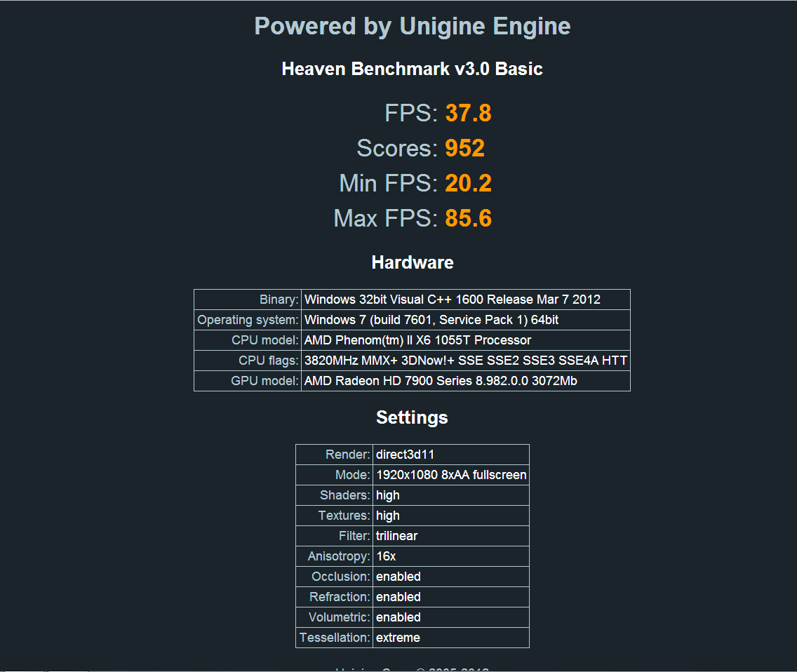This screenshot has height=672, width=797.
Task: Click the 'Refraction:' label
Action: [x=340, y=597]
